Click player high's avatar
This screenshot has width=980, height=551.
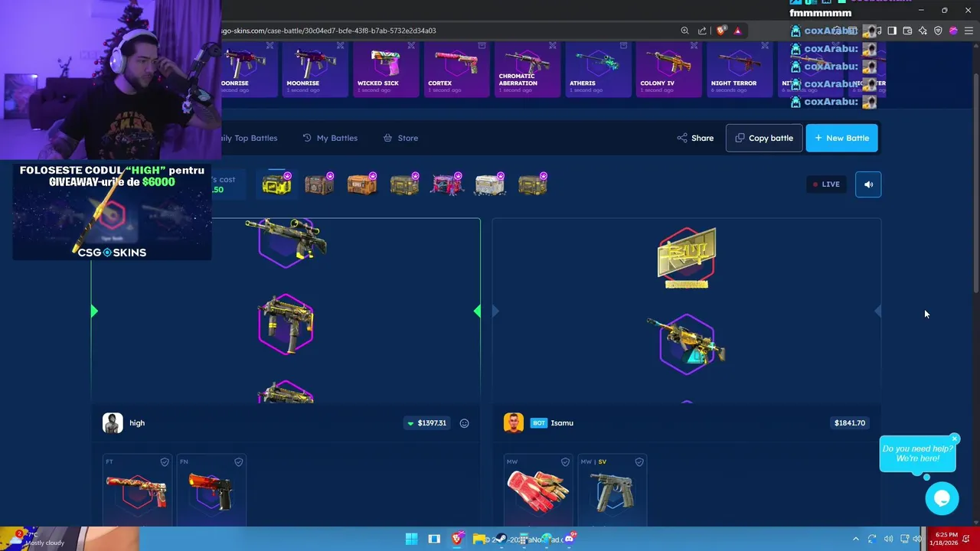point(113,423)
